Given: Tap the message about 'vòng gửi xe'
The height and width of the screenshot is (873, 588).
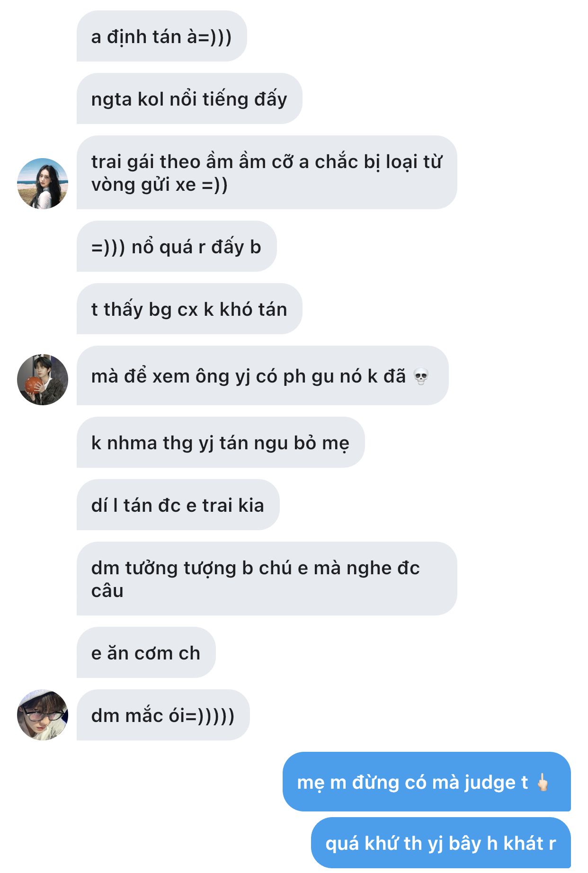Looking at the screenshot, I should [267, 173].
